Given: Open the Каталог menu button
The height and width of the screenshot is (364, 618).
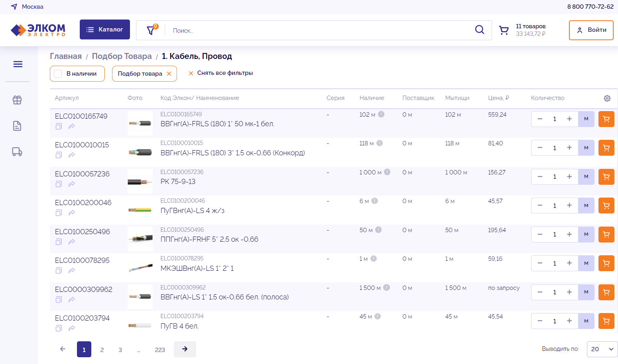Looking at the screenshot, I should click(105, 29).
